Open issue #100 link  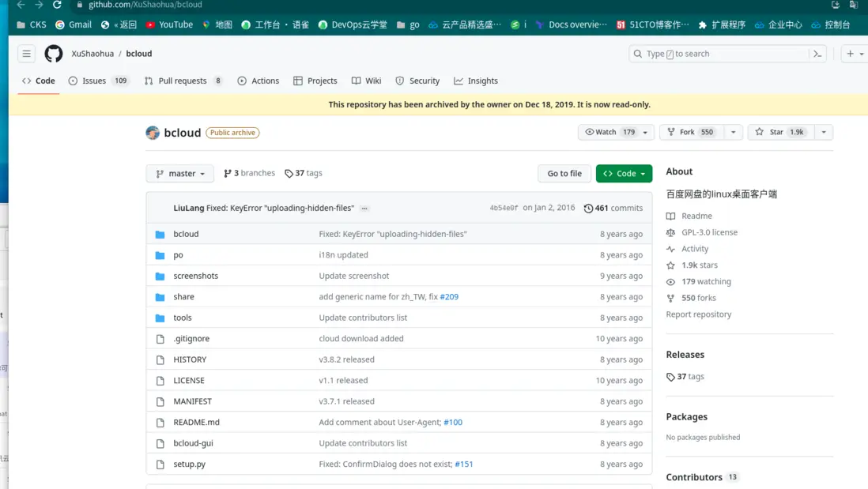(453, 422)
